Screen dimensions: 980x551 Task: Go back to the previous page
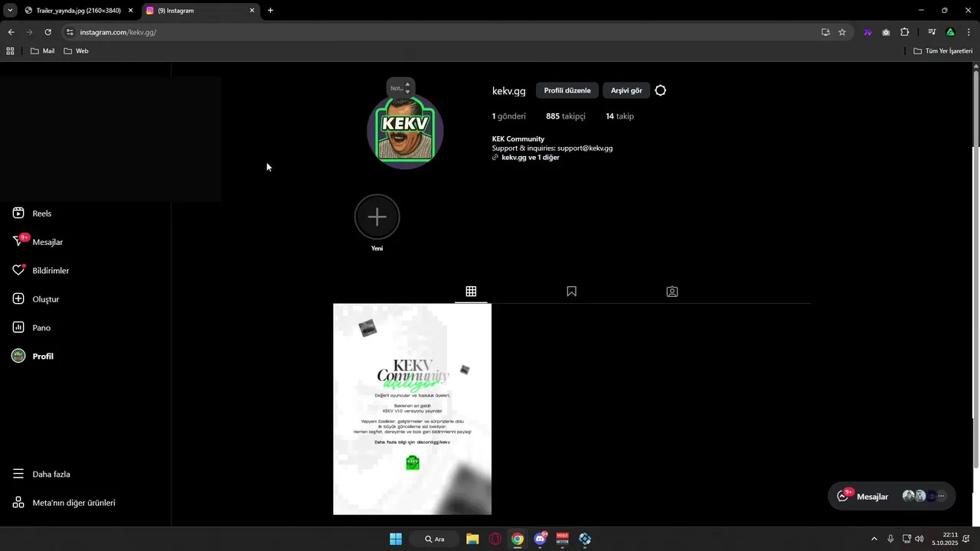click(11, 32)
